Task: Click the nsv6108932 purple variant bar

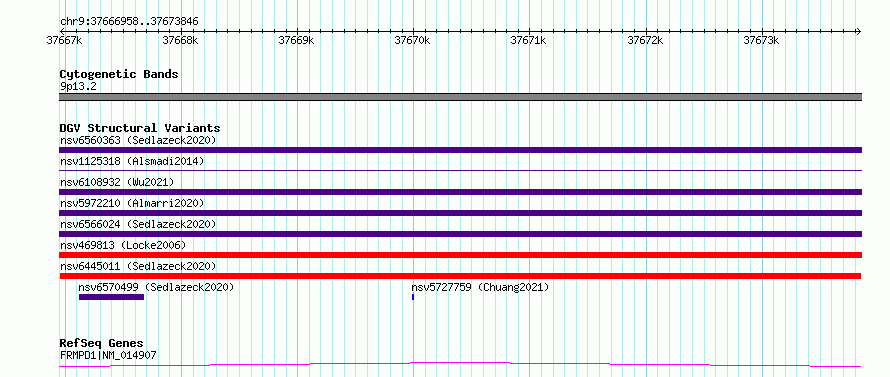Action: (x=460, y=192)
